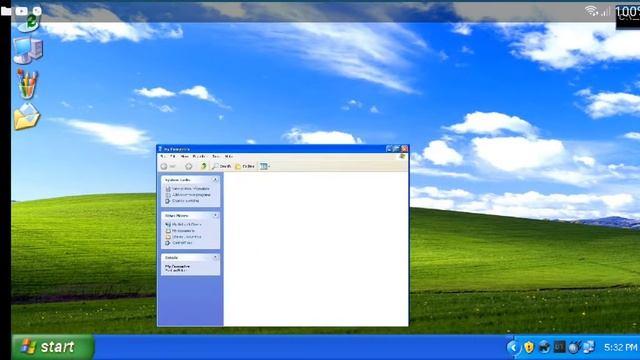This screenshot has height=360, width=640.
Task: Open My Documents link in Other Places
Action: click(x=180, y=231)
